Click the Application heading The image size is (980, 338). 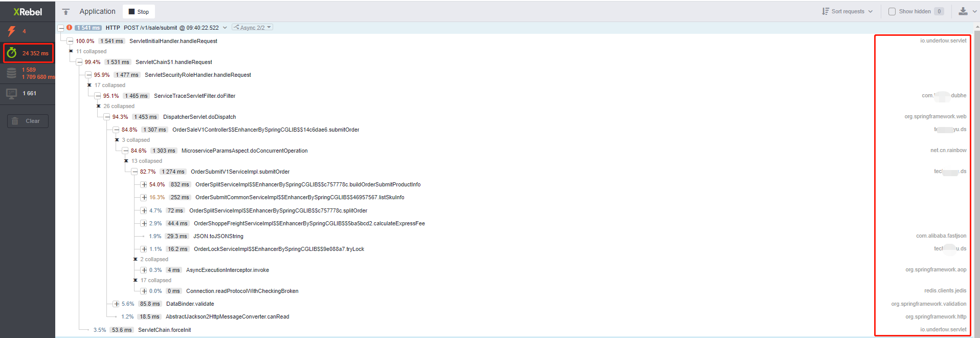pos(97,11)
